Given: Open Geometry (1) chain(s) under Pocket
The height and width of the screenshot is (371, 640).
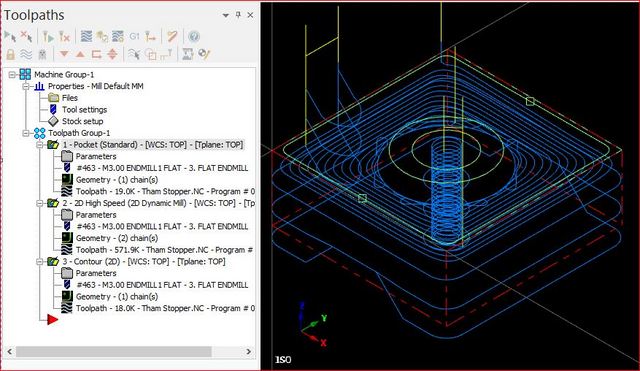Looking at the screenshot, I should click(x=117, y=180).
